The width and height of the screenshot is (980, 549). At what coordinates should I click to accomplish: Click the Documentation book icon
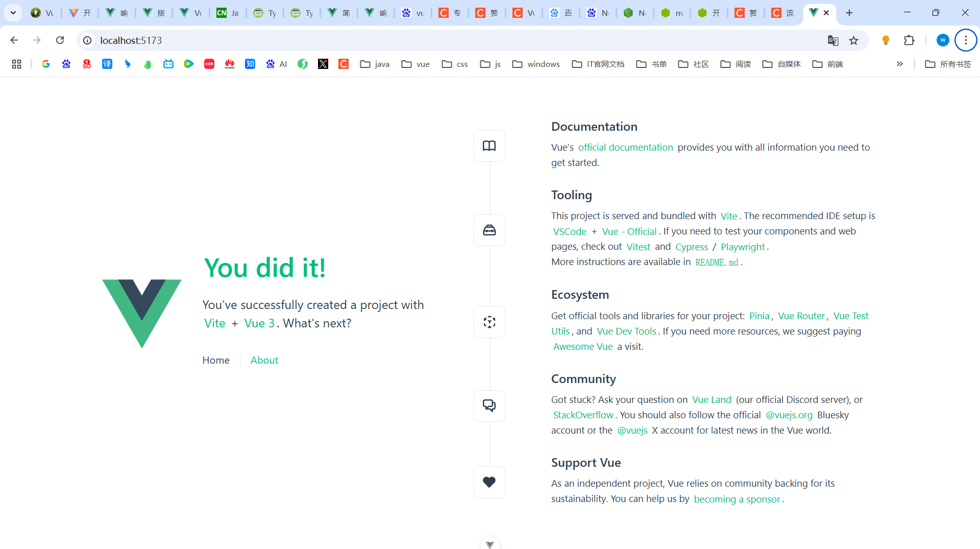coord(489,146)
